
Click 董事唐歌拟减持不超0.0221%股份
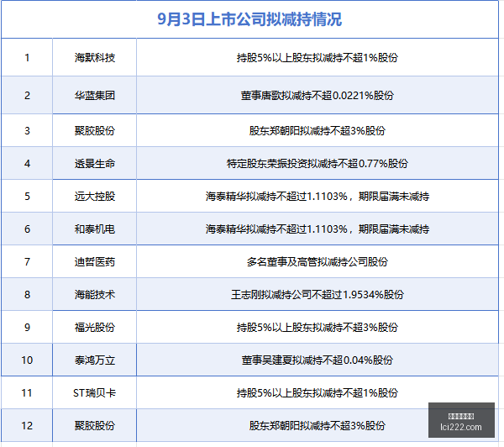click(318, 95)
